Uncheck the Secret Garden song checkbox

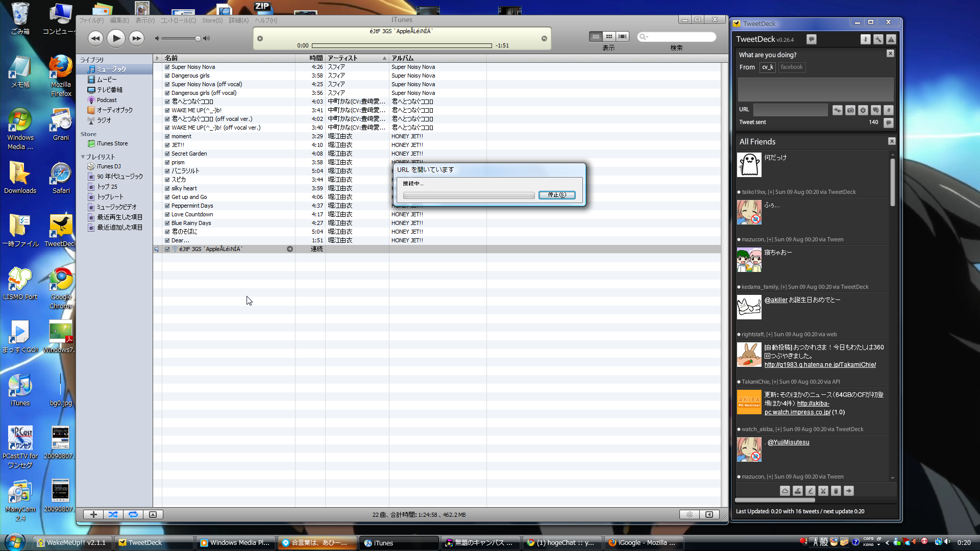coord(167,154)
